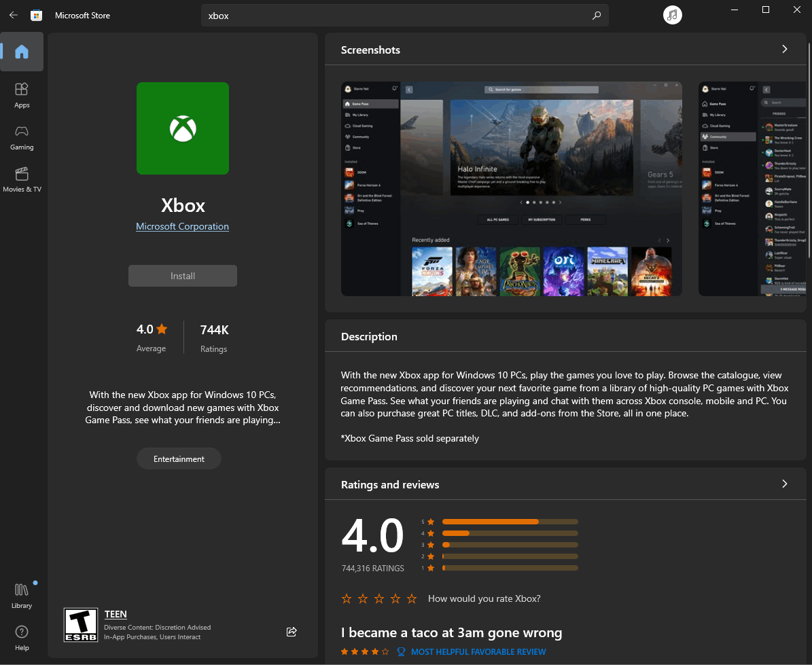This screenshot has width=812, height=665.
Task: Click 'How would you rate Xbox?' text
Action: (484, 598)
